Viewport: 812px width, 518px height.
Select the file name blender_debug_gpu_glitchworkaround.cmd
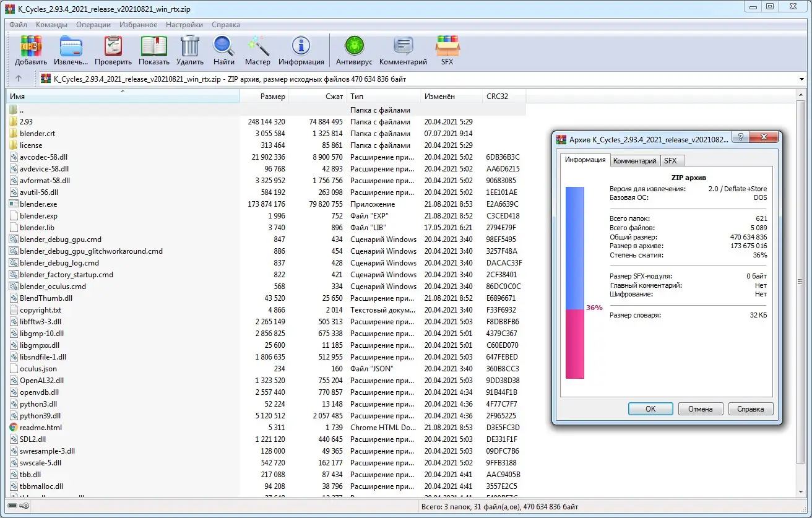91,251
